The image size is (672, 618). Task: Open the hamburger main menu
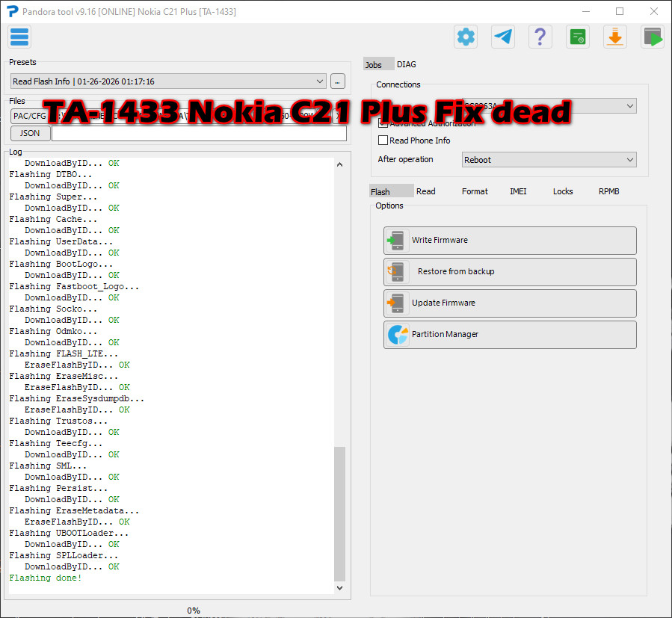click(19, 37)
